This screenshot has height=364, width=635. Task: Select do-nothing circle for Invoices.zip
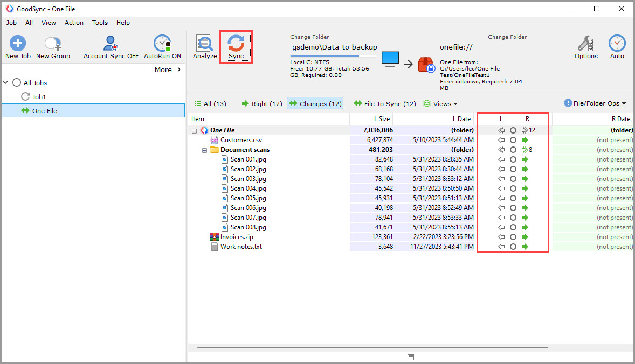(513, 237)
